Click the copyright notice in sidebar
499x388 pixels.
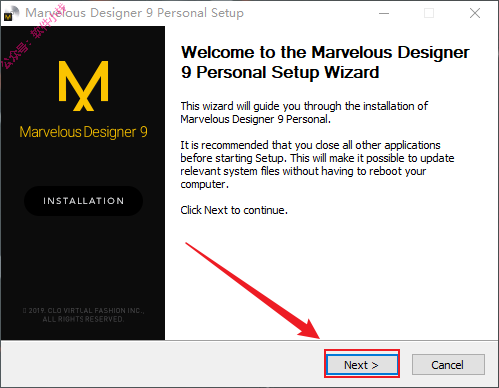coord(83,315)
